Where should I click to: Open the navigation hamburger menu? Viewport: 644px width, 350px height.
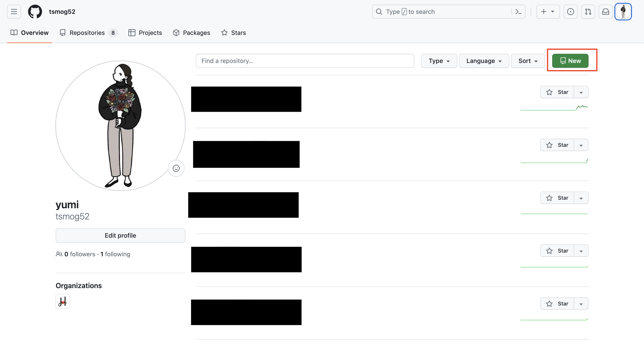[x=14, y=11]
